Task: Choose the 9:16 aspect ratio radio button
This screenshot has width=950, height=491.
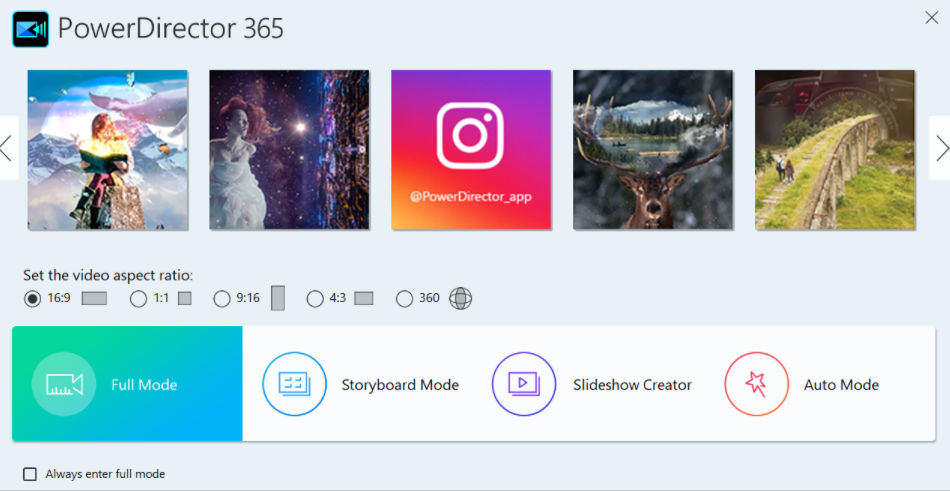Action: [x=222, y=298]
